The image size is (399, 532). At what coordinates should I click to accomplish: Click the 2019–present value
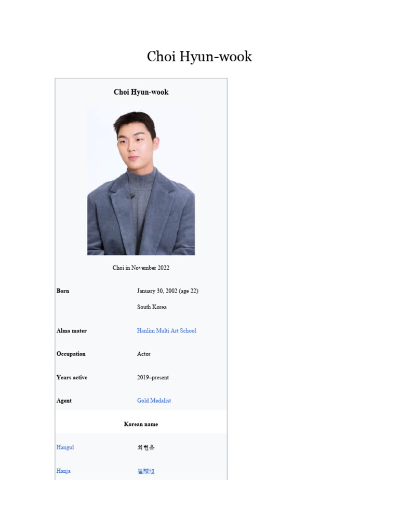pos(153,377)
